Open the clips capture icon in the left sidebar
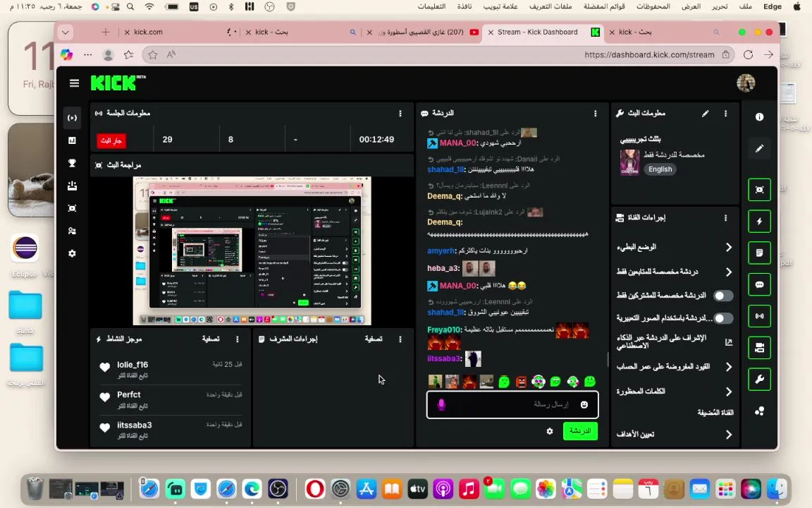This screenshot has height=508, width=812. coord(72,208)
